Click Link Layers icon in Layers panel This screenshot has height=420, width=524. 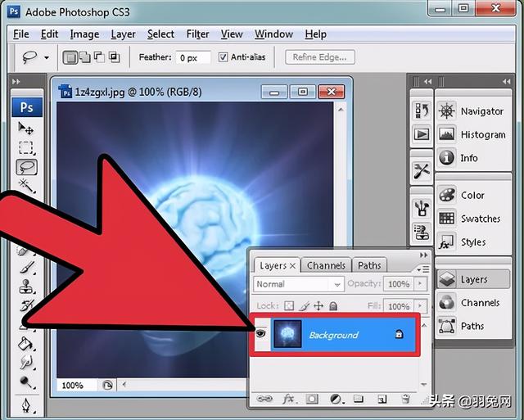coord(264,399)
